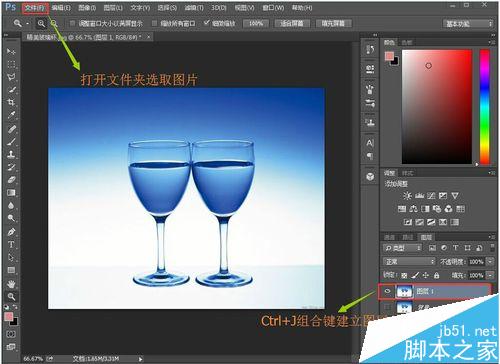Select the Move tool in the toolbox
The image size is (500, 364).
tap(11, 51)
